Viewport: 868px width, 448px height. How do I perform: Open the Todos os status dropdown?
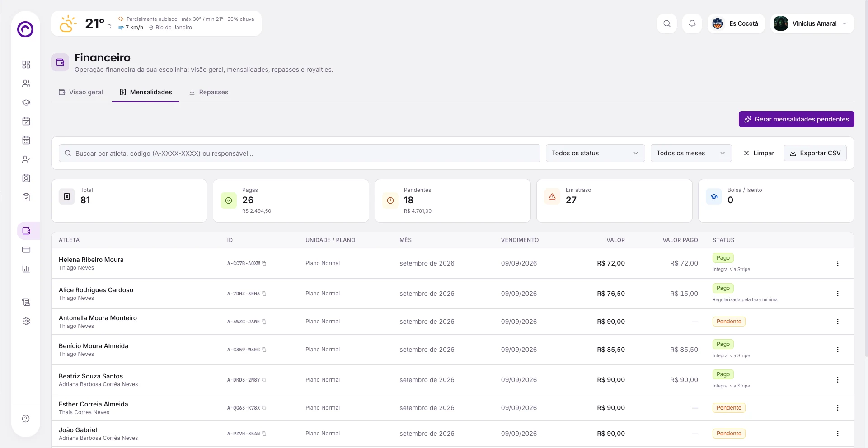point(595,153)
